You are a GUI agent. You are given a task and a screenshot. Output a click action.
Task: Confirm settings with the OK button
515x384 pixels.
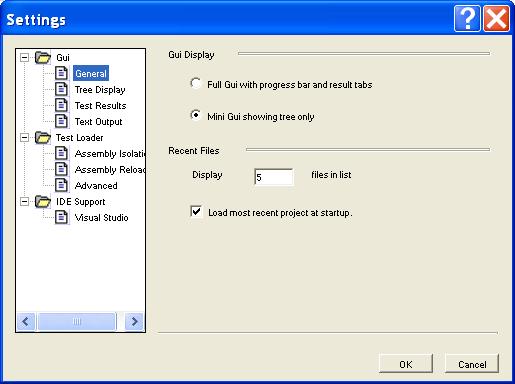[x=406, y=364]
